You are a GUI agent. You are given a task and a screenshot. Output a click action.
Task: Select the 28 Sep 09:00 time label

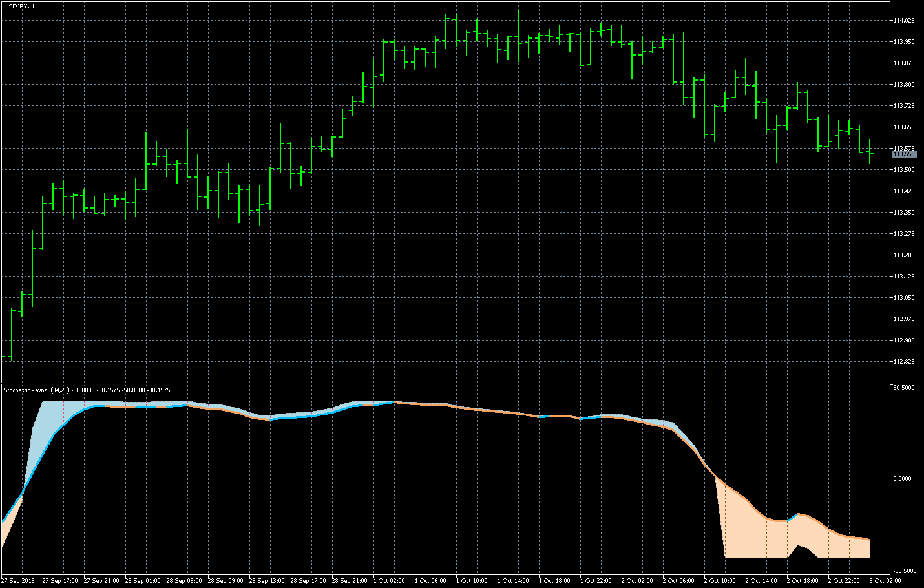pos(226,581)
